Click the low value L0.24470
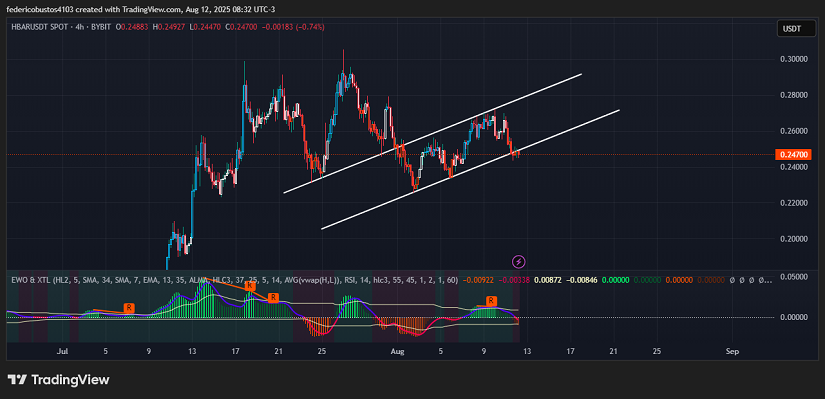This screenshot has height=399, width=825. [205, 26]
